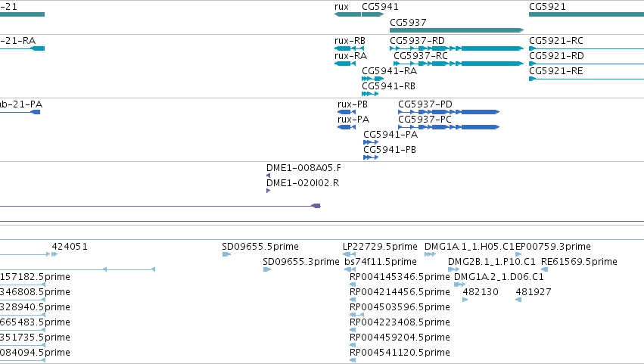Select the rux-RA transcript label
The width and height of the screenshot is (644, 364).
(x=350, y=56)
